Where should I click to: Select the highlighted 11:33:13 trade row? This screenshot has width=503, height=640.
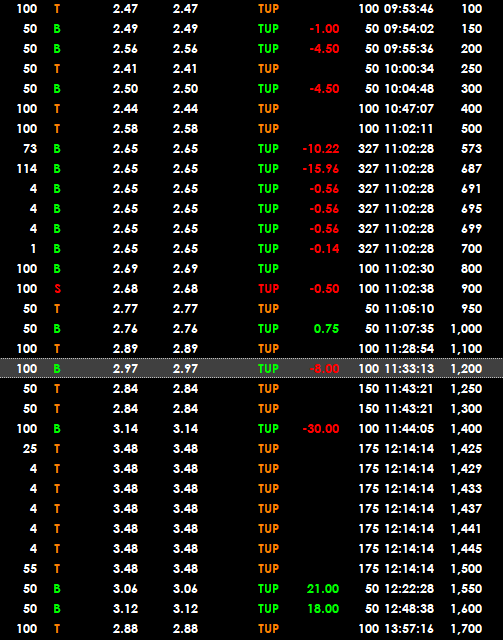(252, 368)
